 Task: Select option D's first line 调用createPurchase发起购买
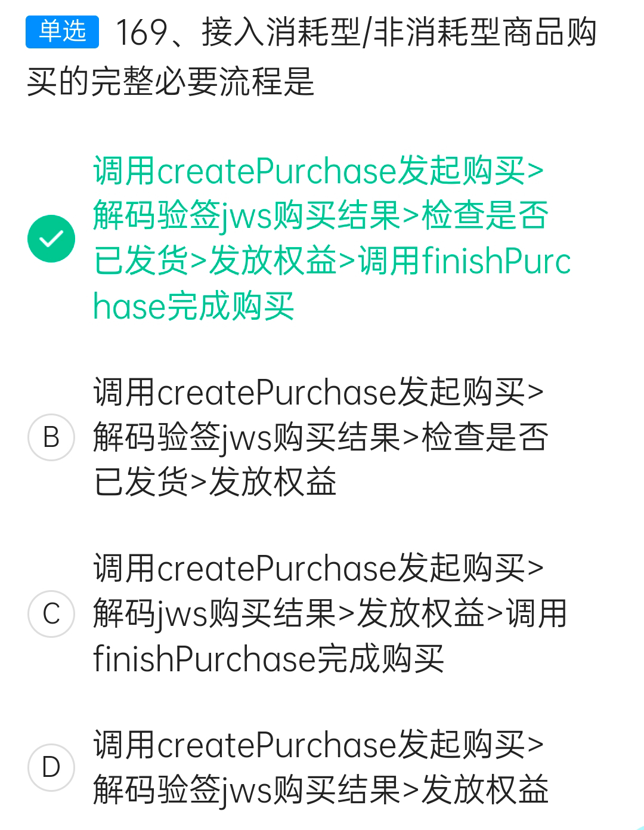pyautogui.click(x=318, y=745)
